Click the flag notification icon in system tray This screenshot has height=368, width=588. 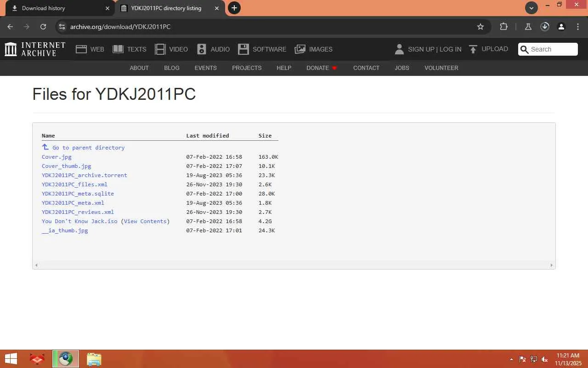pyautogui.click(x=523, y=359)
